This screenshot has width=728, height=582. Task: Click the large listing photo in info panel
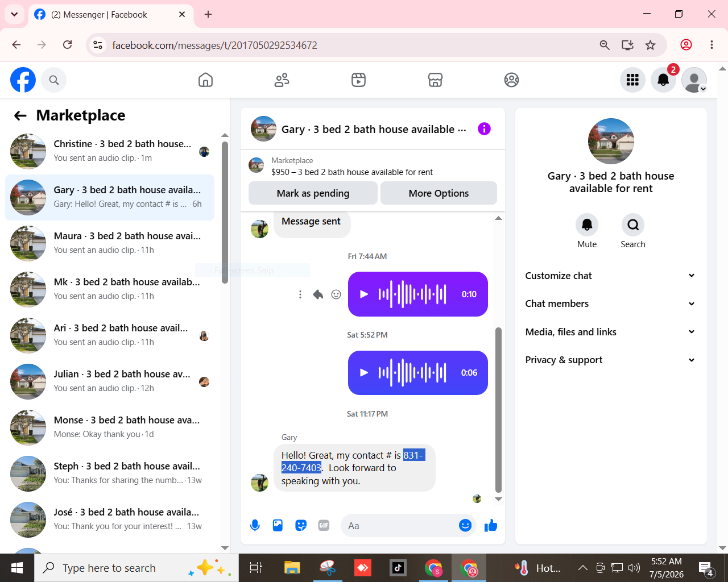(x=611, y=141)
